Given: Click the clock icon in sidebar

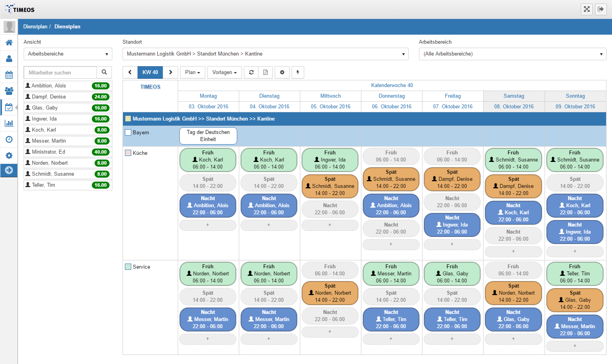Looking at the screenshot, I should (x=9, y=139).
